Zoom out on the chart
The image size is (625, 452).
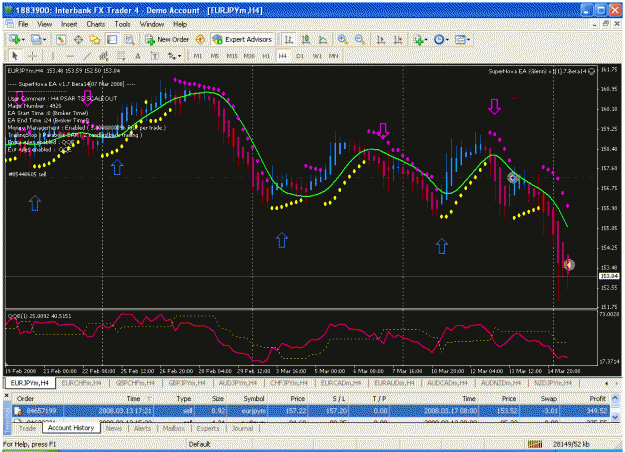[360, 39]
